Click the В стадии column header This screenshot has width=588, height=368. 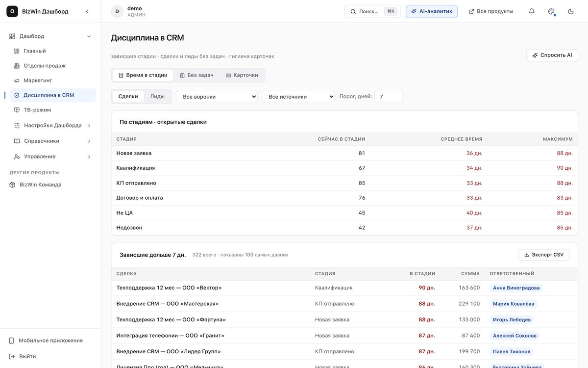coord(422,274)
